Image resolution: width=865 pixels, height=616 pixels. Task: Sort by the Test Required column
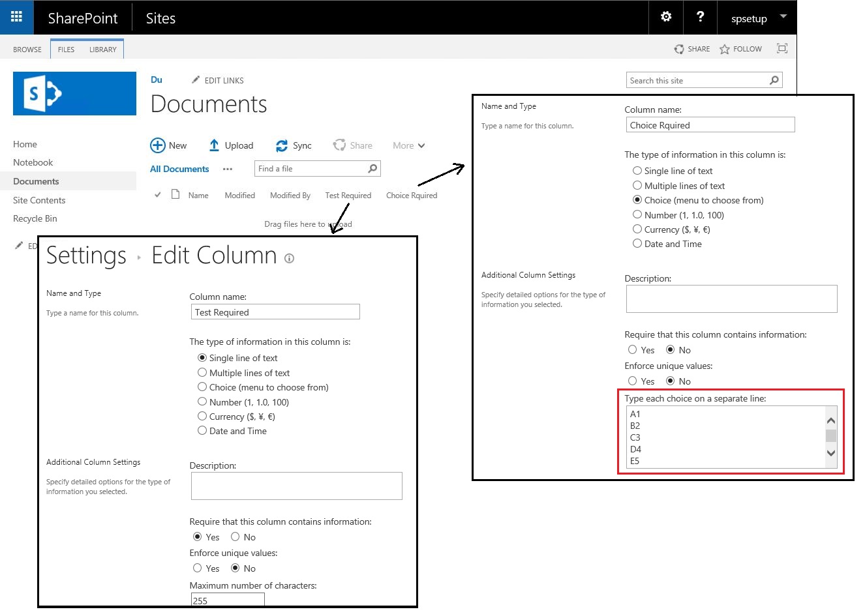click(x=348, y=196)
